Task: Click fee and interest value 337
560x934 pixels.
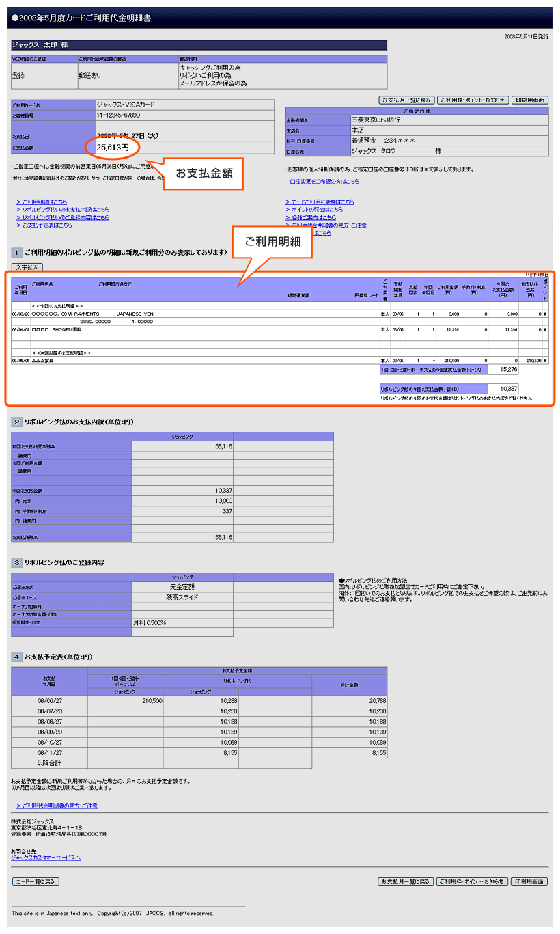Action: pyautogui.click(x=227, y=511)
